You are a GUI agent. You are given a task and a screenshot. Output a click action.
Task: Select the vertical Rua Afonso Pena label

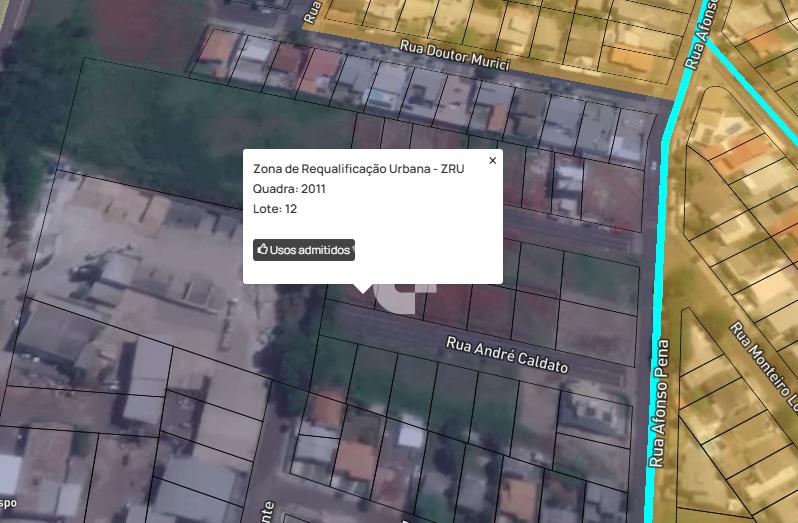tap(659, 403)
